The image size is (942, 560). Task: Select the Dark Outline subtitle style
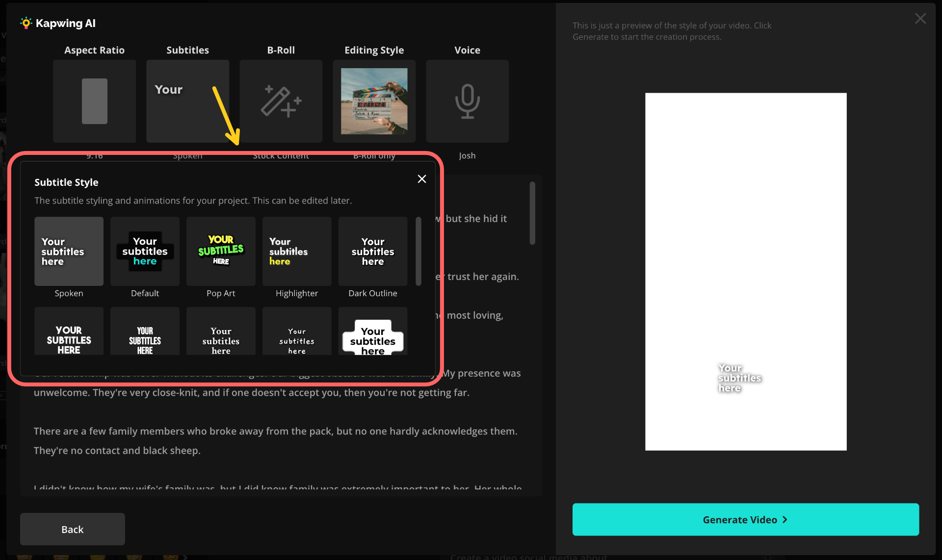coord(372,252)
